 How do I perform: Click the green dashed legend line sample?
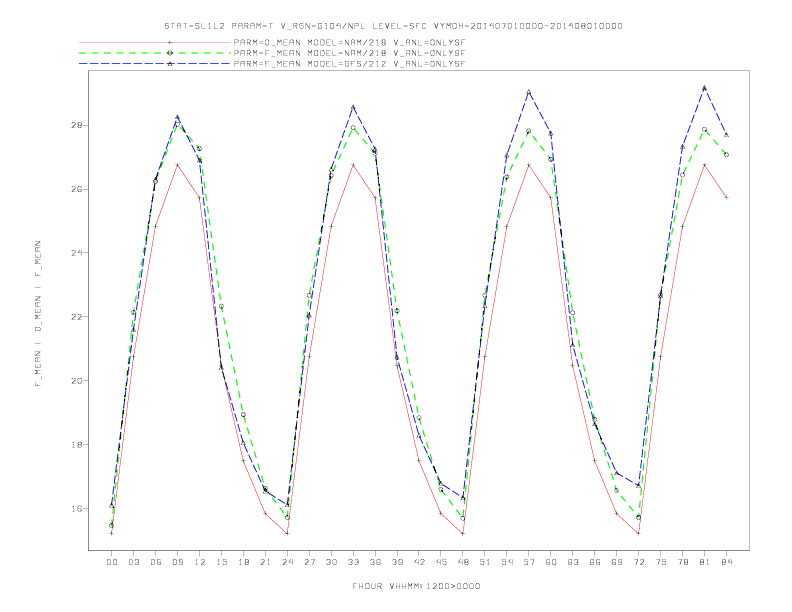coord(155,53)
